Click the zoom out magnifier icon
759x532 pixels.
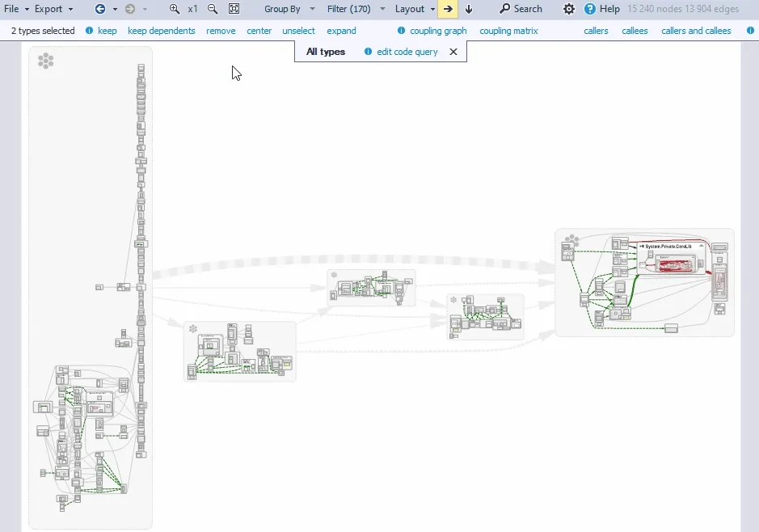pyautogui.click(x=213, y=9)
